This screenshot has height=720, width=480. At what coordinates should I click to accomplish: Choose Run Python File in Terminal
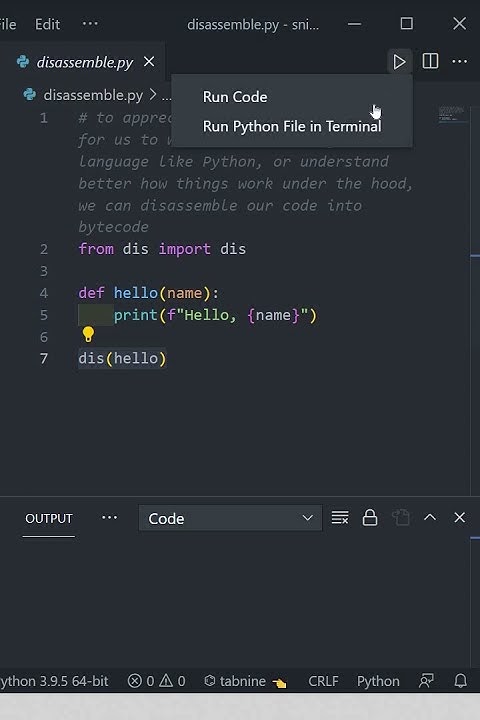pos(292,126)
